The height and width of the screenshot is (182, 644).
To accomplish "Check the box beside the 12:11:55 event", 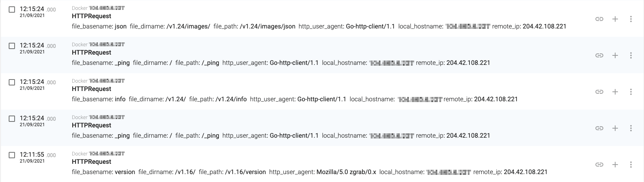I will (12, 155).
